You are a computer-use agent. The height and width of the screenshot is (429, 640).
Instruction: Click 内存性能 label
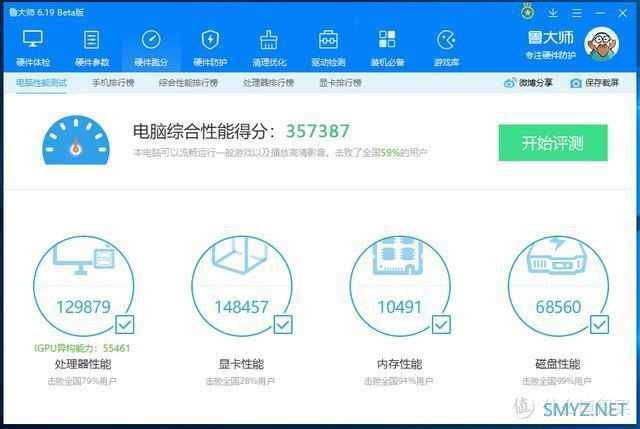tap(400, 364)
